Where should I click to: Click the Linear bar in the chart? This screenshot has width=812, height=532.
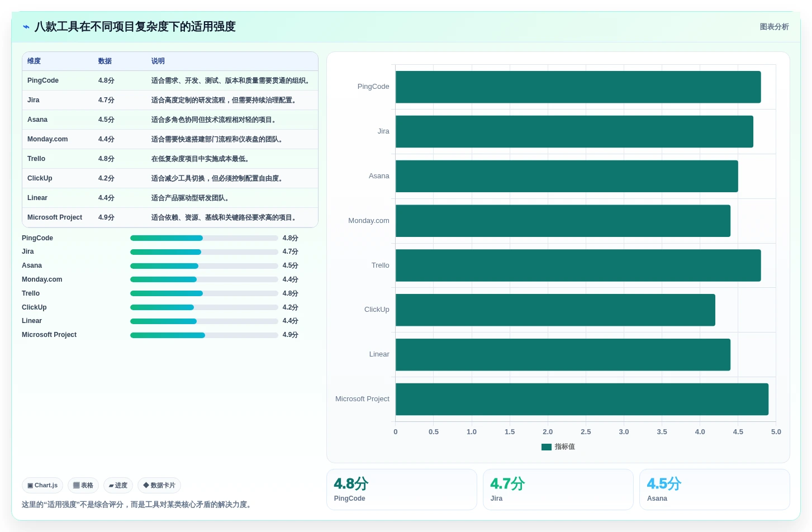click(x=563, y=355)
